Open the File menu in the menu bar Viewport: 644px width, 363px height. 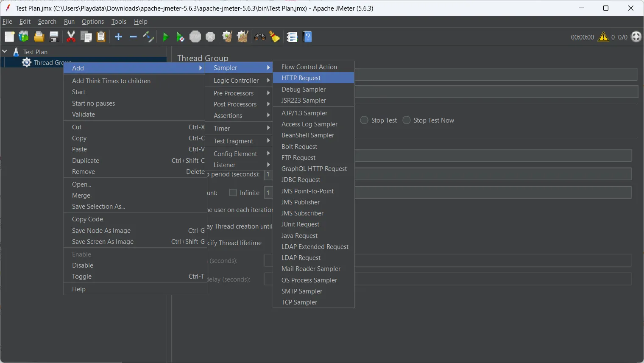[x=7, y=22]
